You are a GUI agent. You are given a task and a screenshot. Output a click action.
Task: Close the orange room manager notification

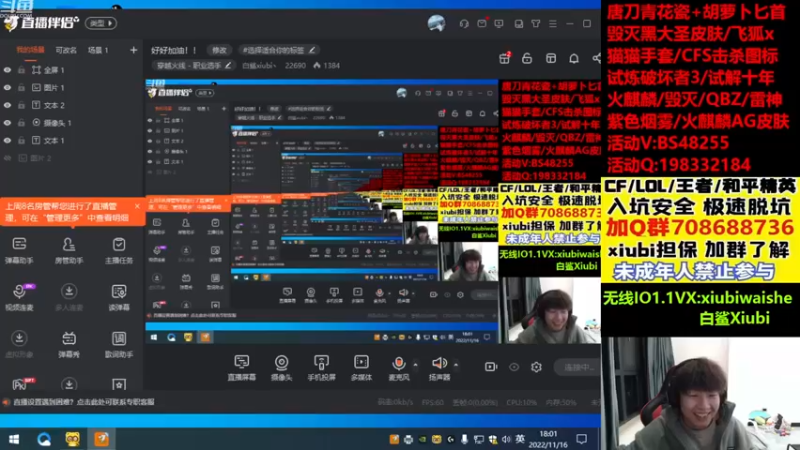[x=137, y=206]
